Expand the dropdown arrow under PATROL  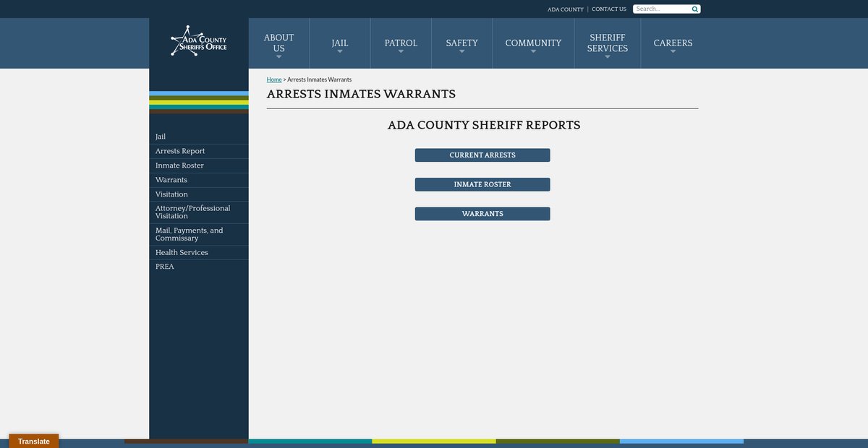click(401, 51)
